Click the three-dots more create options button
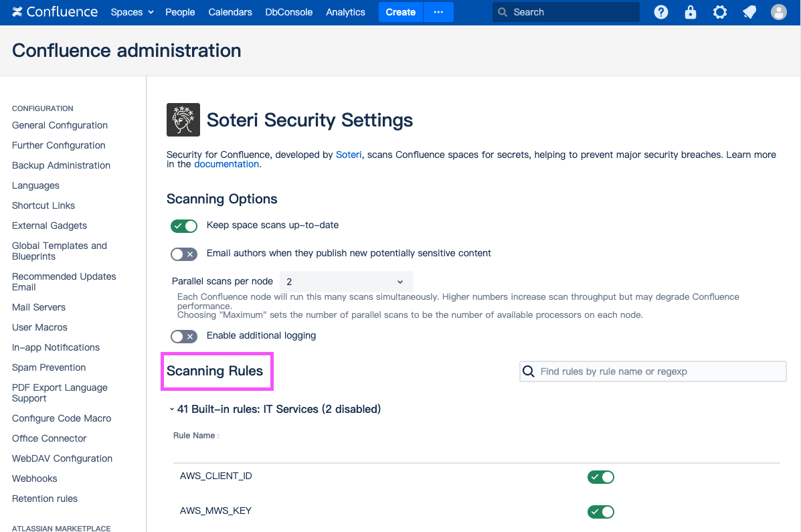The image size is (801, 532). [438, 12]
